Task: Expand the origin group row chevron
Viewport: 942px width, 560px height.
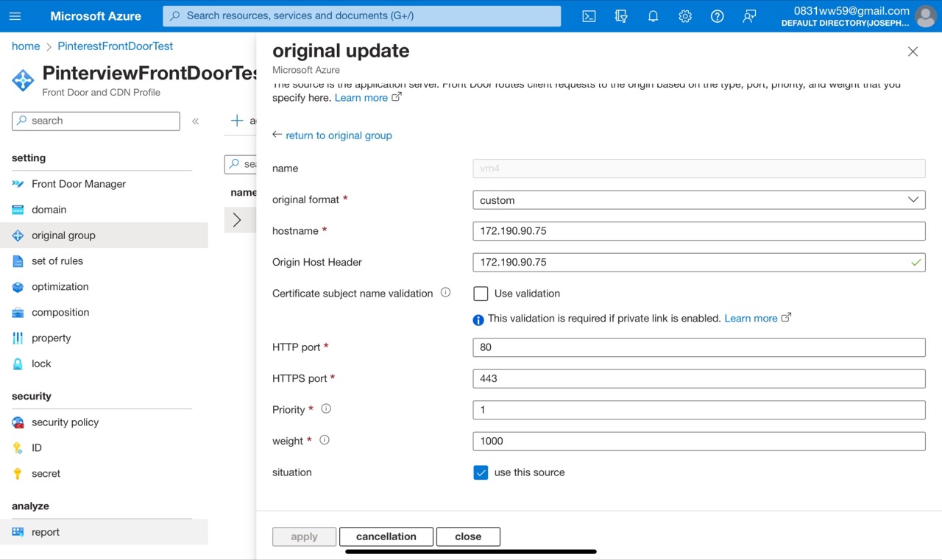Action: click(x=237, y=219)
